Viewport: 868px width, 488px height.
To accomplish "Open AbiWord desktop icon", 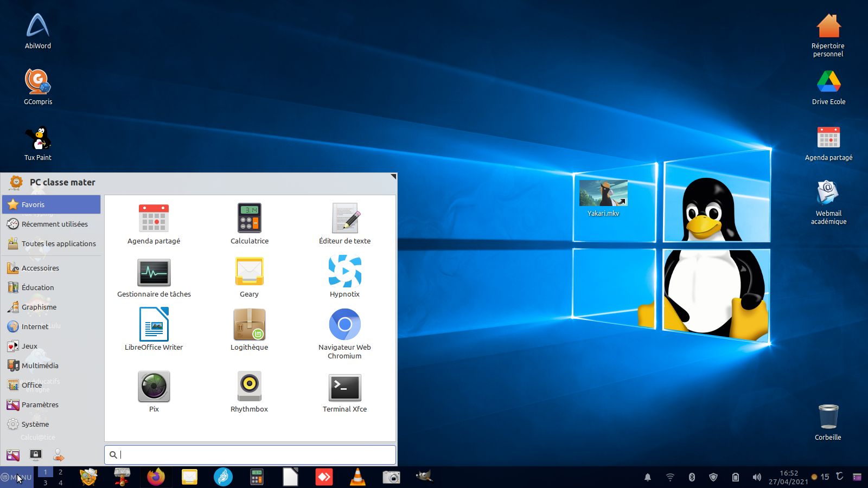I will click(38, 31).
